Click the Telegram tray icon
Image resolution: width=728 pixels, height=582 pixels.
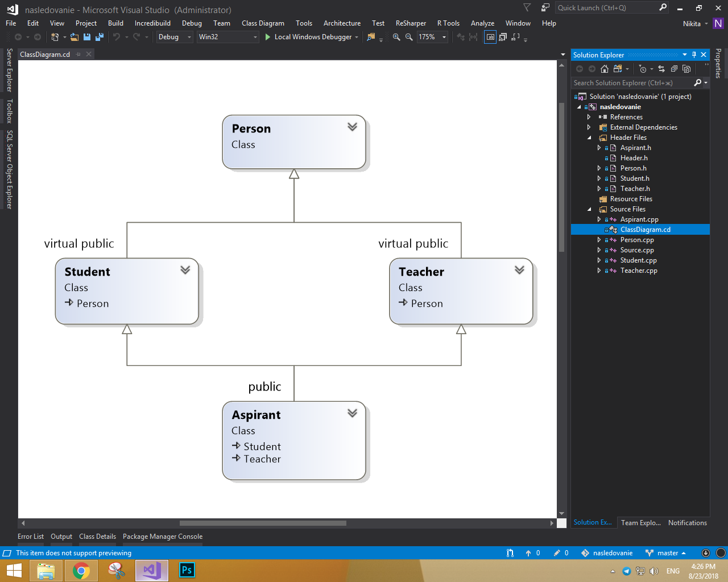point(626,571)
